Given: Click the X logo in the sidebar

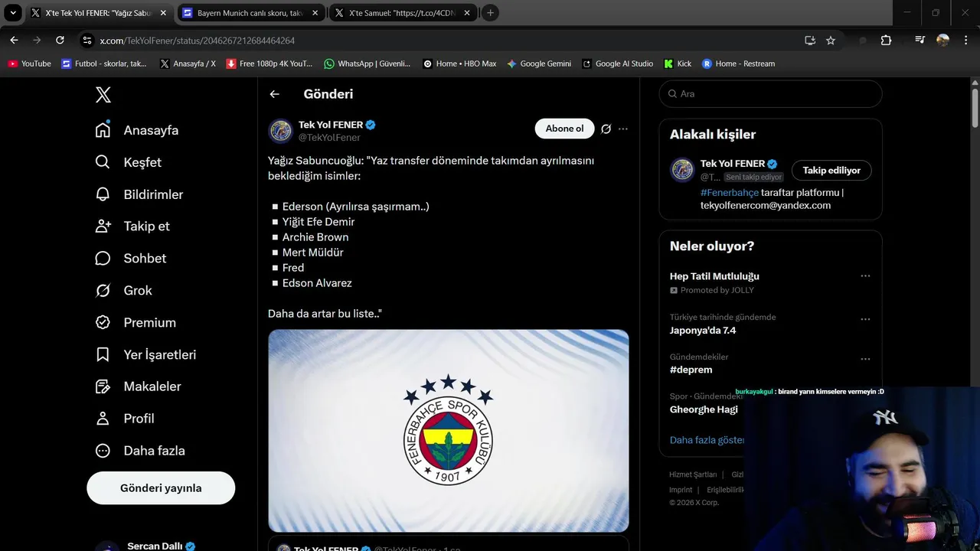Looking at the screenshot, I should [x=103, y=94].
